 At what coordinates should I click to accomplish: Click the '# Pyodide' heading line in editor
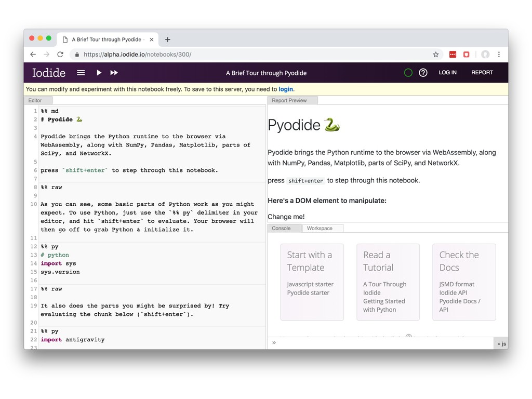[x=61, y=119]
